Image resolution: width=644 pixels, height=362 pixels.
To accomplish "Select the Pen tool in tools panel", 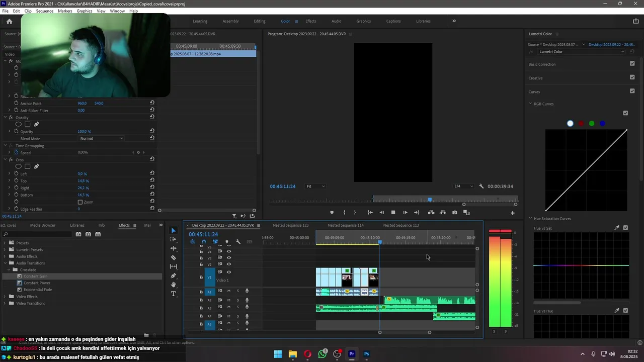I will click(x=174, y=276).
